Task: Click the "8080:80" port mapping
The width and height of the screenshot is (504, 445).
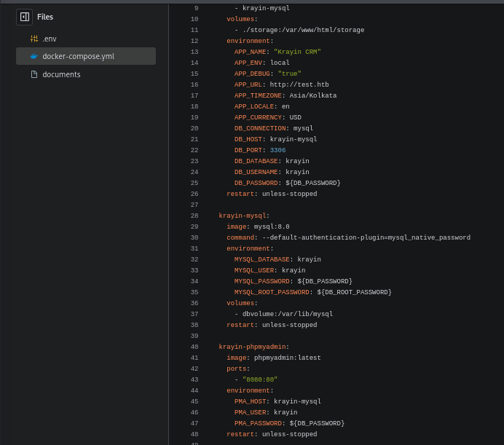Action: [260, 379]
